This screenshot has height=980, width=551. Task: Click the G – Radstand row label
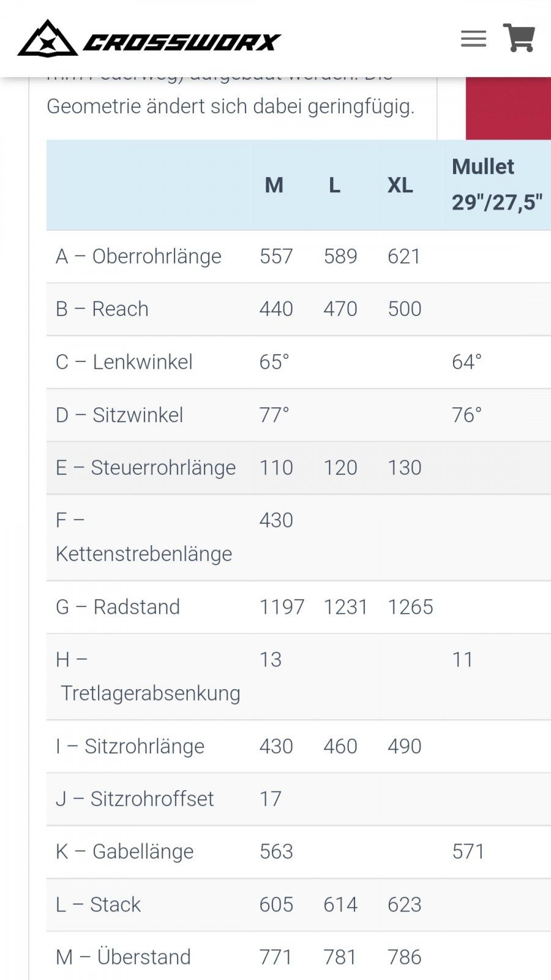tap(118, 607)
